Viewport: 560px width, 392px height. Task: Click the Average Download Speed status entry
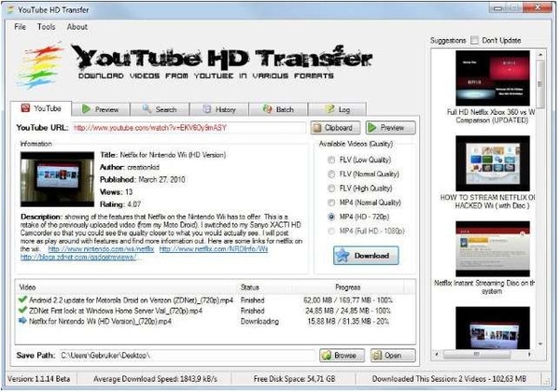click(x=155, y=379)
